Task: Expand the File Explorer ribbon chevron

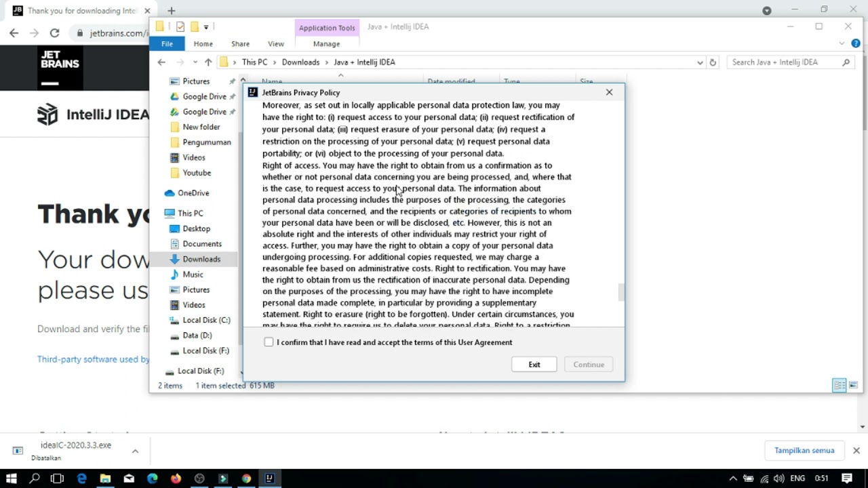Action: coord(842,43)
